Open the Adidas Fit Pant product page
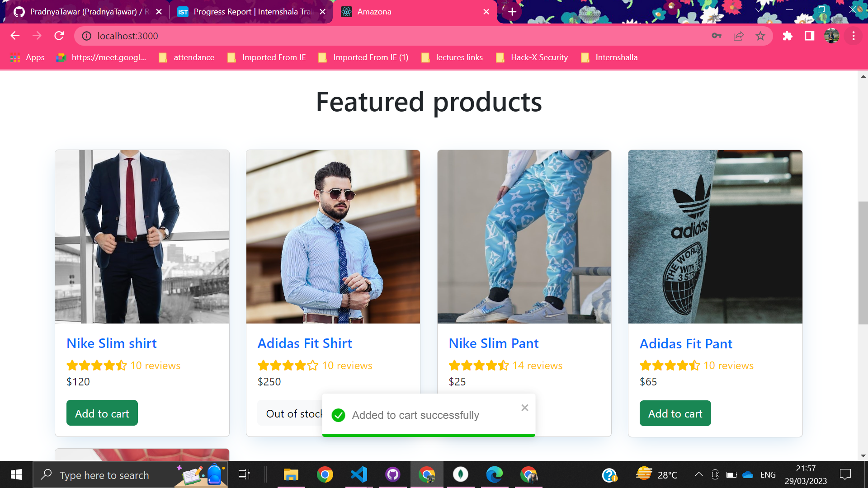The height and width of the screenshot is (488, 868). click(686, 343)
